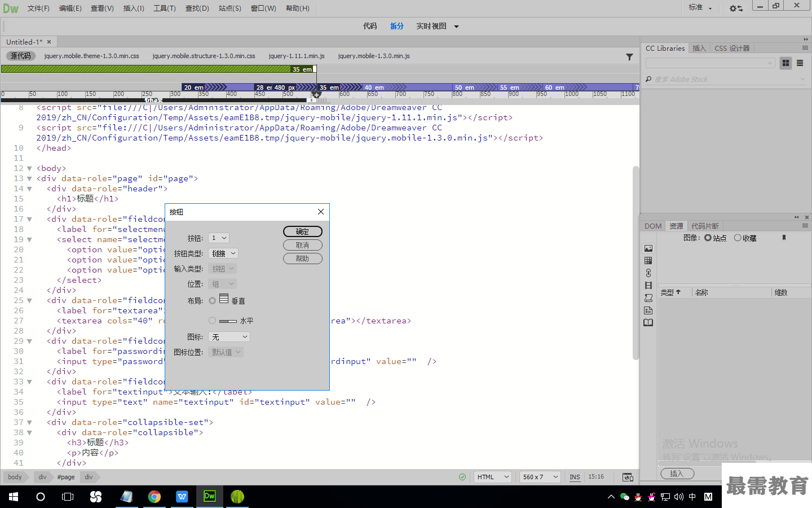This screenshot has width=812, height=508.
Task: Open the 图标 dropdown
Action: coord(229,337)
